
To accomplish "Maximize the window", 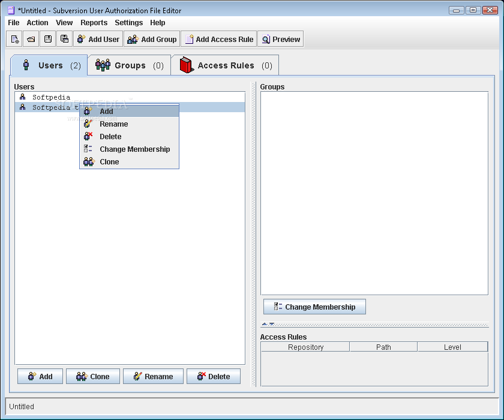I will tap(473, 10).
